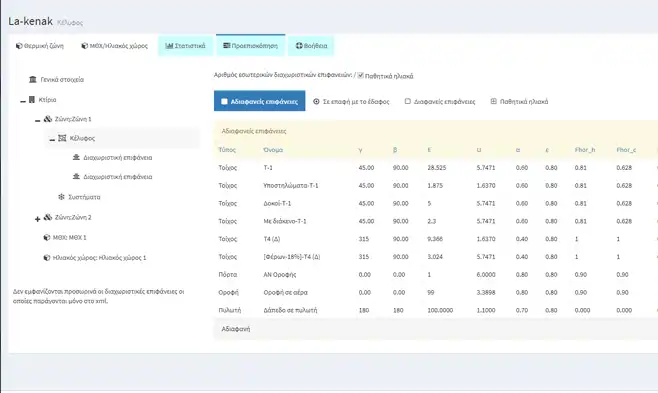Click the Οροφή σε αέρα row name
658x393 pixels.
pos(285,292)
